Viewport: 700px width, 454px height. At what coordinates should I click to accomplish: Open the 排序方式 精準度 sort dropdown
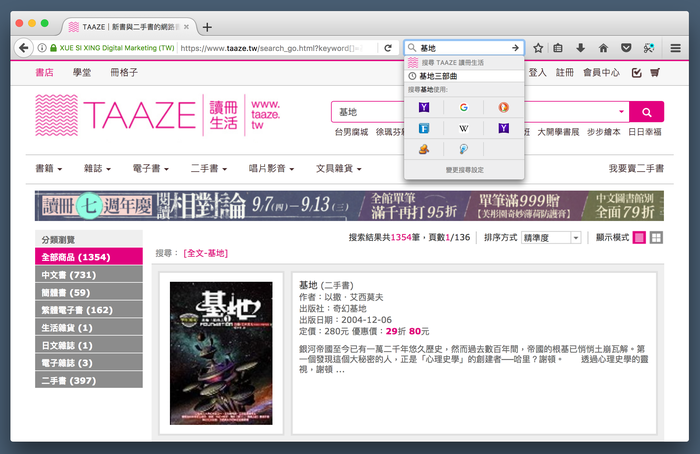pos(551,237)
